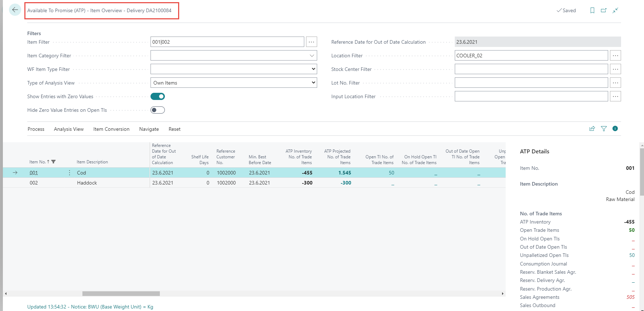Open row options for item 001

click(x=70, y=173)
